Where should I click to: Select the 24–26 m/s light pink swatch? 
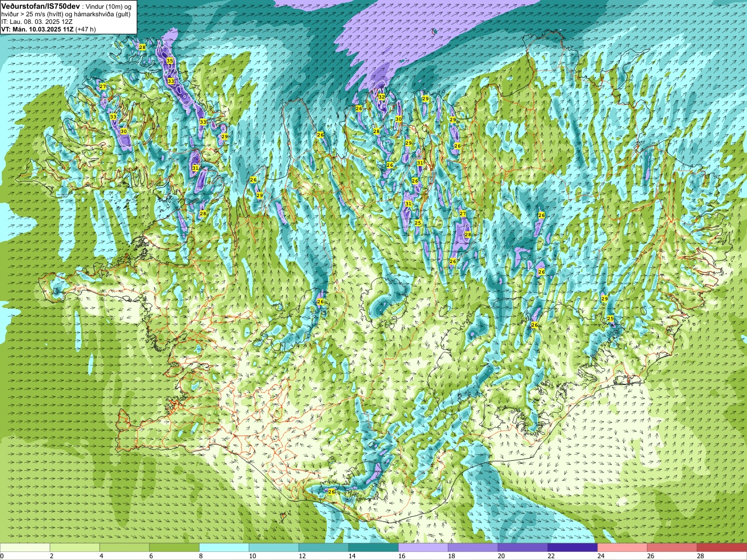(623, 548)
